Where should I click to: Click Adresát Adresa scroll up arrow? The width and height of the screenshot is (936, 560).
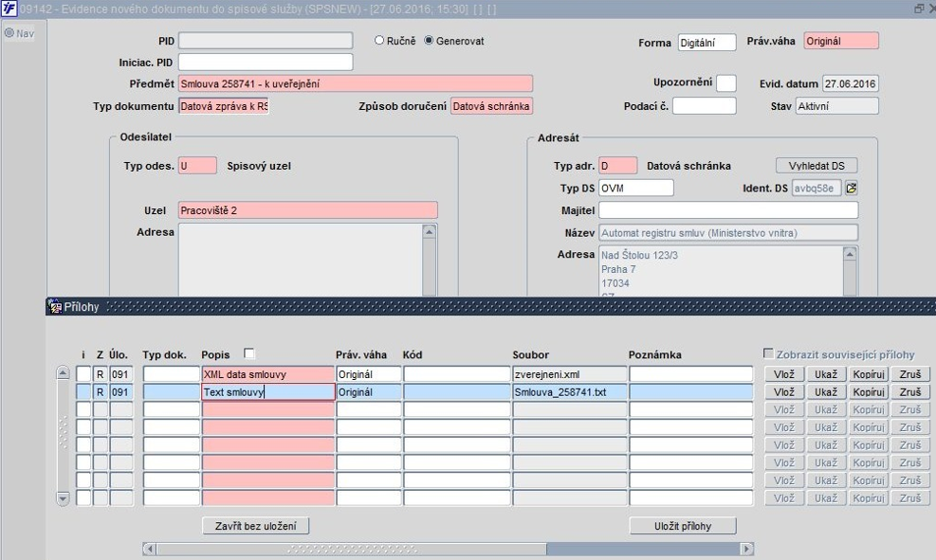[x=850, y=254]
